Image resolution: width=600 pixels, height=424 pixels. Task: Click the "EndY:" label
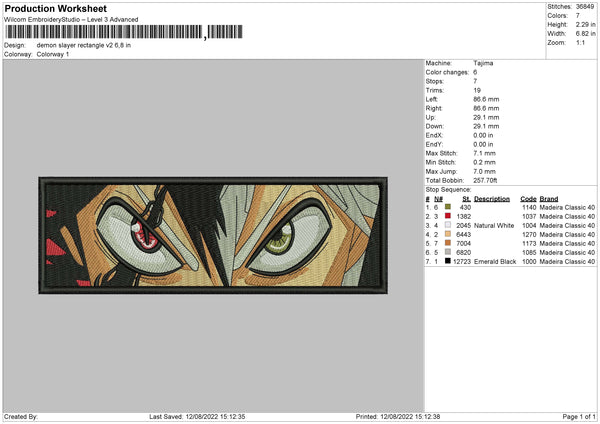tap(434, 144)
